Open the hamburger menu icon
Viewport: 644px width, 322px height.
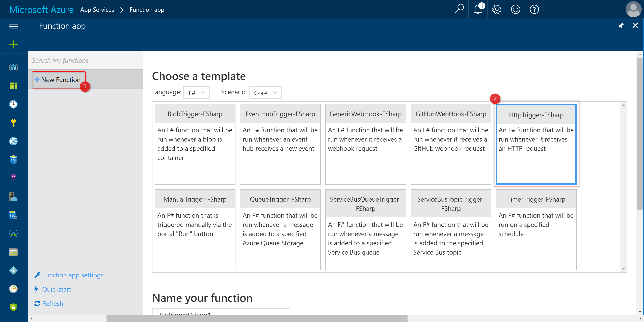point(13,26)
